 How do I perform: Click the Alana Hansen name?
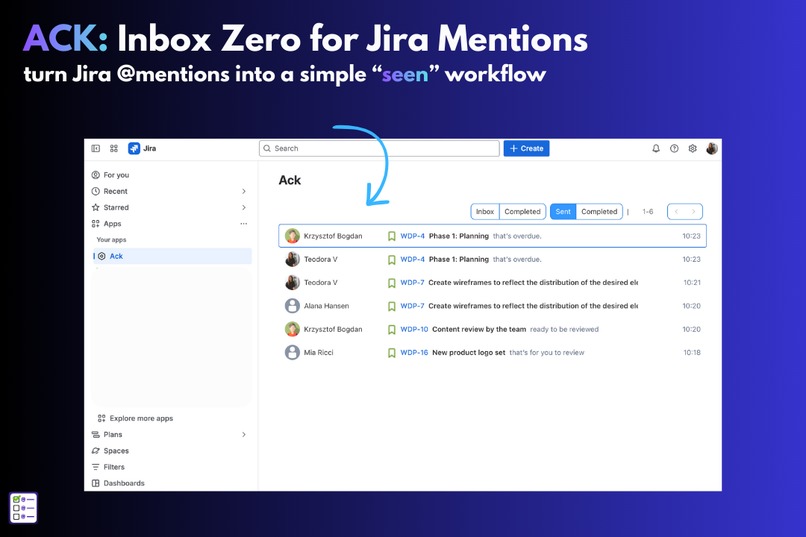coord(326,306)
